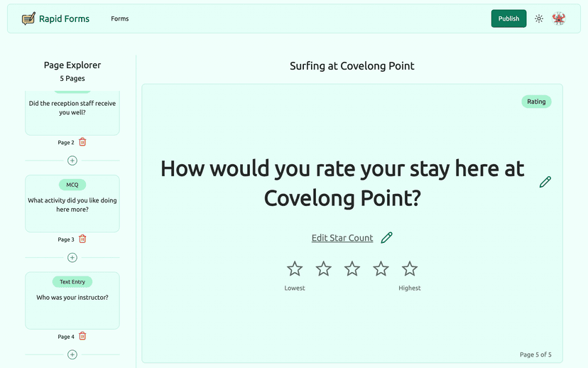Go to Rapid Forms home logo
Screen dimensions: 588x368
pos(56,18)
